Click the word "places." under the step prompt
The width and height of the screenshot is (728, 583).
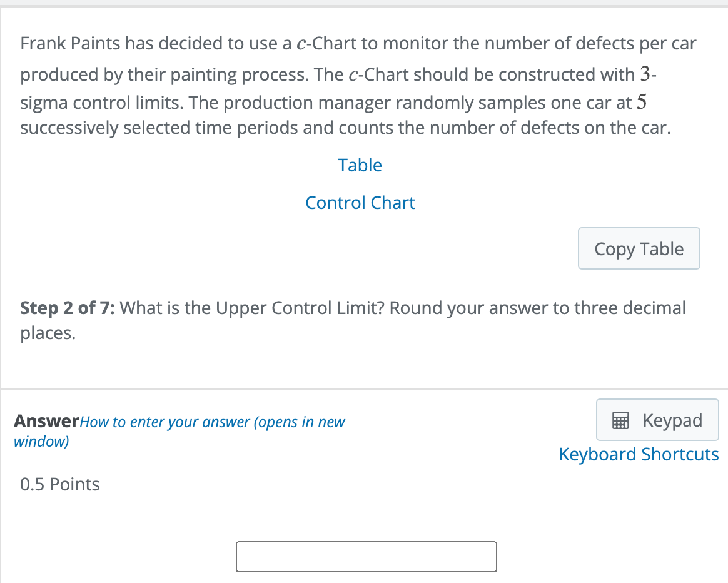pyautogui.click(x=48, y=333)
